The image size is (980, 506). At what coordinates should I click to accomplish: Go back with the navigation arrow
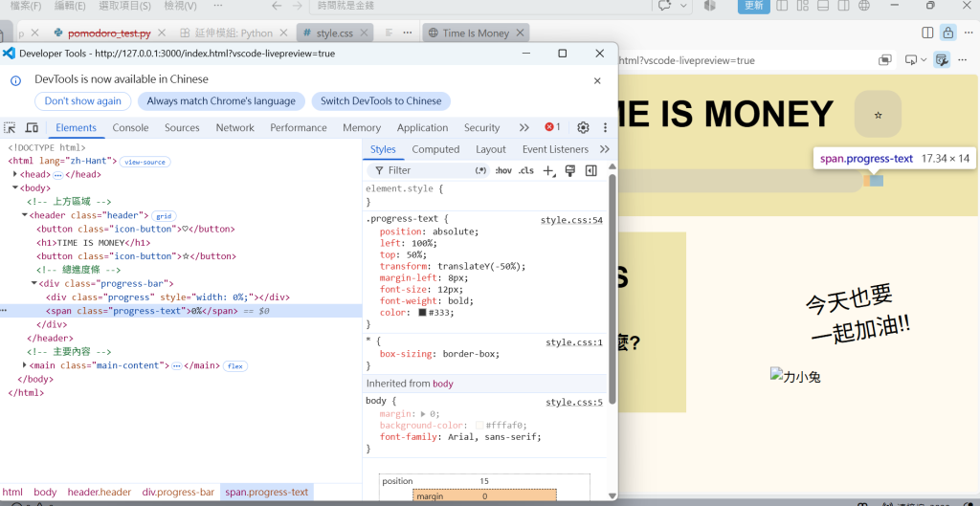(x=277, y=6)
